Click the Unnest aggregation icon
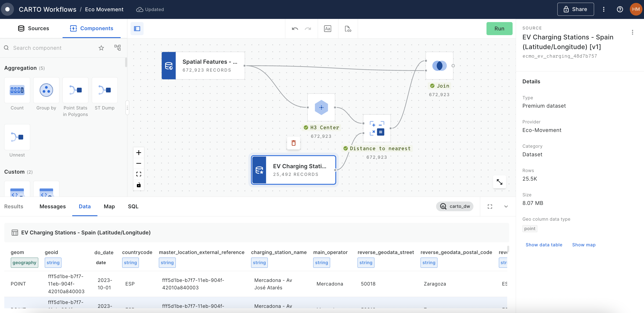The width and height of the screenshot is (644, 313). [17, 136]
